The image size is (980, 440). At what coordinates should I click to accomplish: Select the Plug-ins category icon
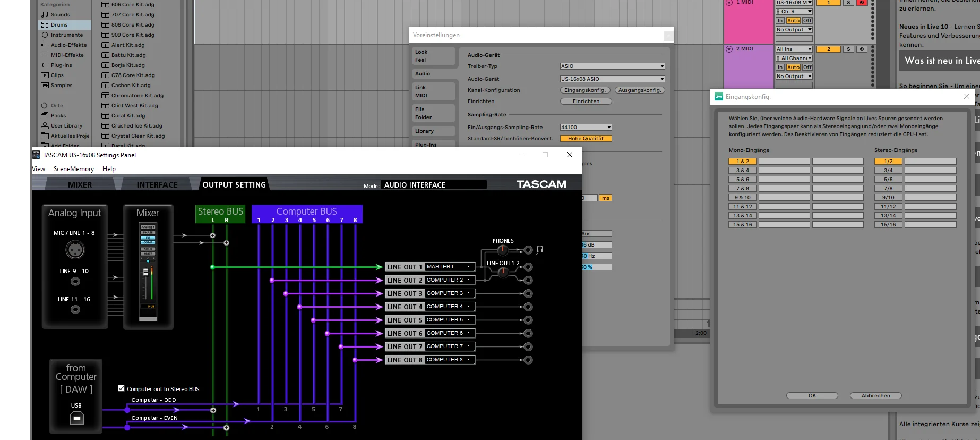click(45, 65)
